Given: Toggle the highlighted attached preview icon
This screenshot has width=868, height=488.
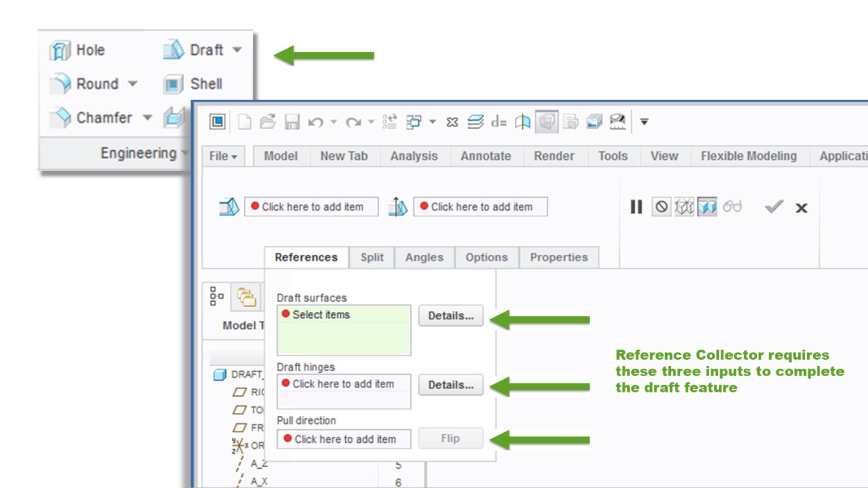Looking at the screenshot, I should (x=707, y=207).
